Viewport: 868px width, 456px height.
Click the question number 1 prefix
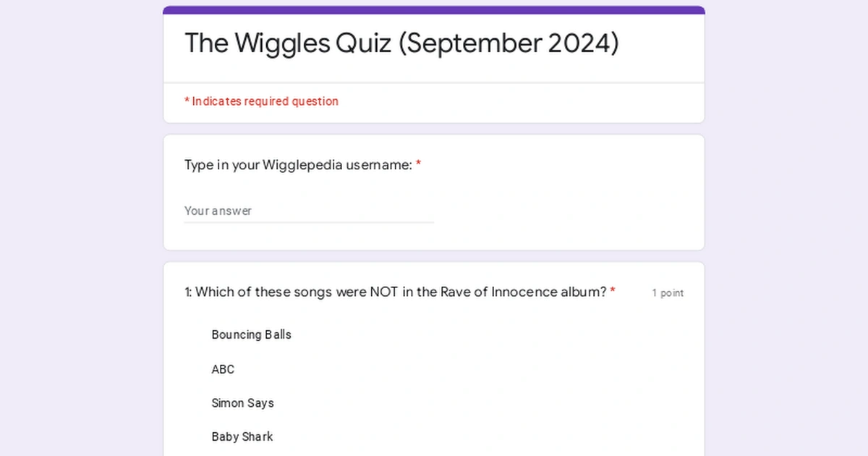(187, 292)
